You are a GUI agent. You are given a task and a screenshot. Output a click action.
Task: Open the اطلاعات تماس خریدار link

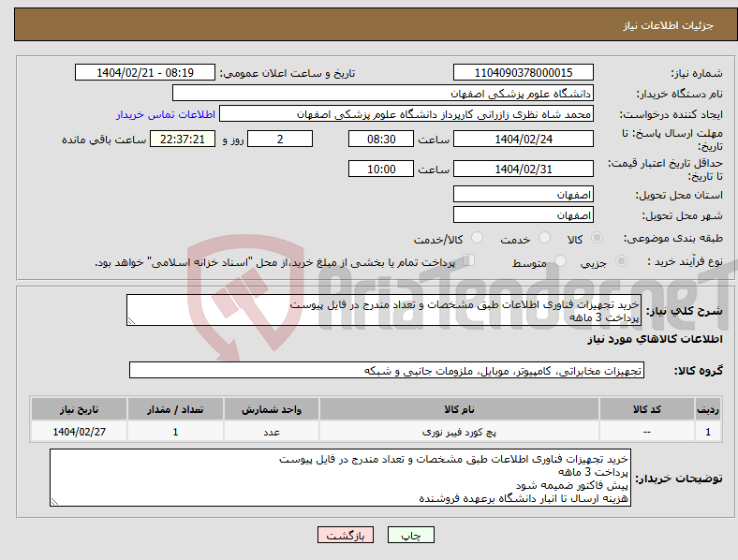(166, 114)
